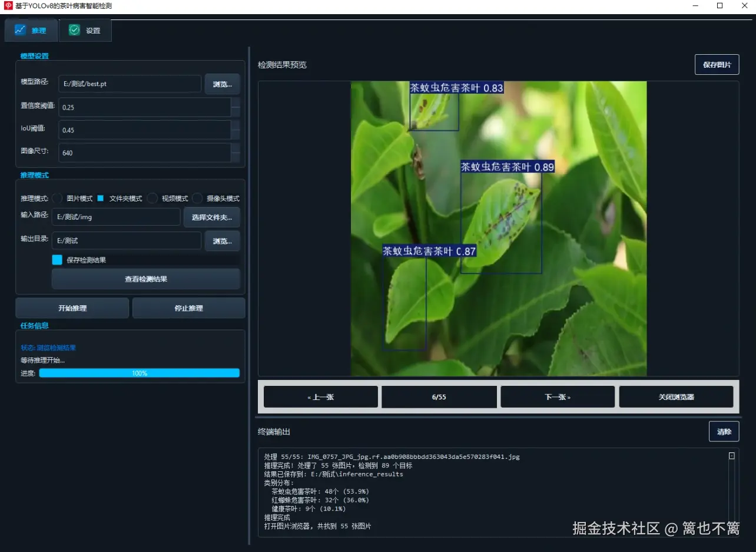Click the blue chart icon on the 推理 tab
Viewport: 756px width, 552px height.
21,29
